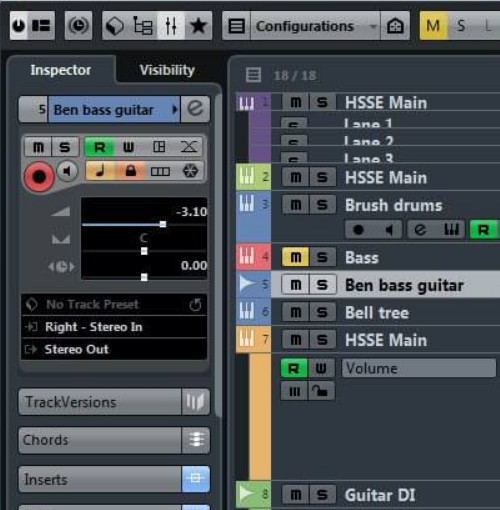Screen dimensions: 500x510
Task: Toggle Read Automation green R in Inspector
Action: (x=100, y=147)
